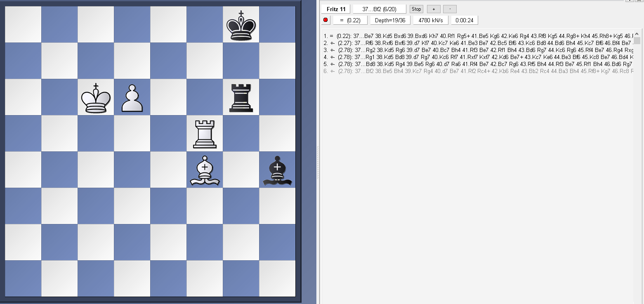Toggle the red engine status light
This screenshot has width=644, height=304.
(x=326, y=20)
